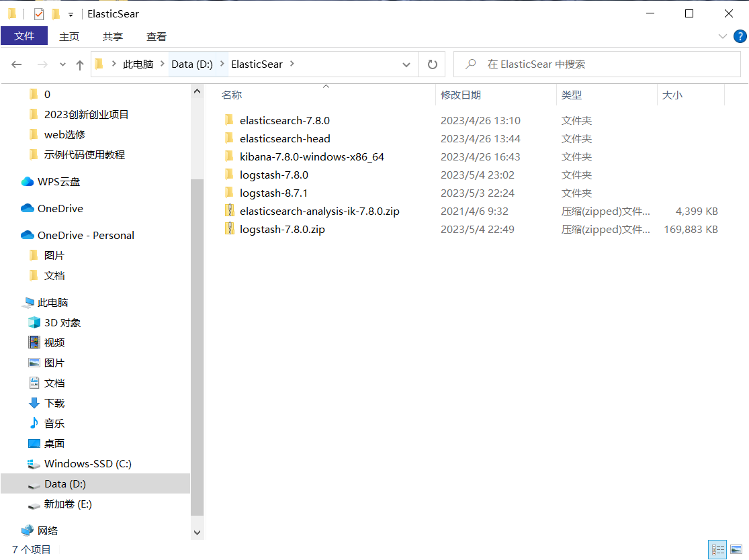Refresh the current folder view
The width and height of the screenshot is (749, 560).
[x=433, y=64]
